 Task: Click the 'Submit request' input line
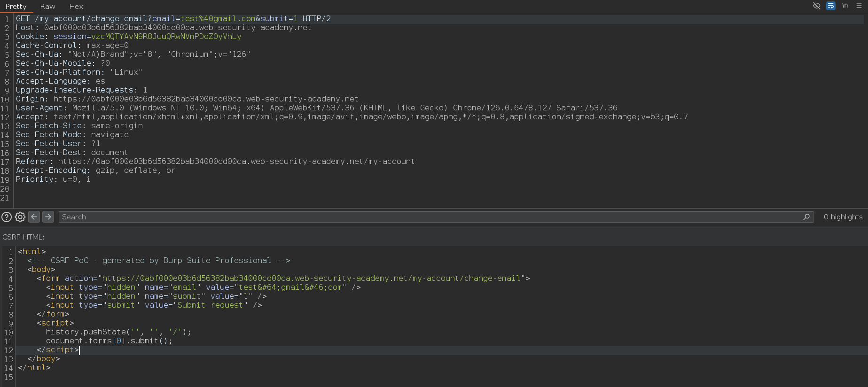154,305
